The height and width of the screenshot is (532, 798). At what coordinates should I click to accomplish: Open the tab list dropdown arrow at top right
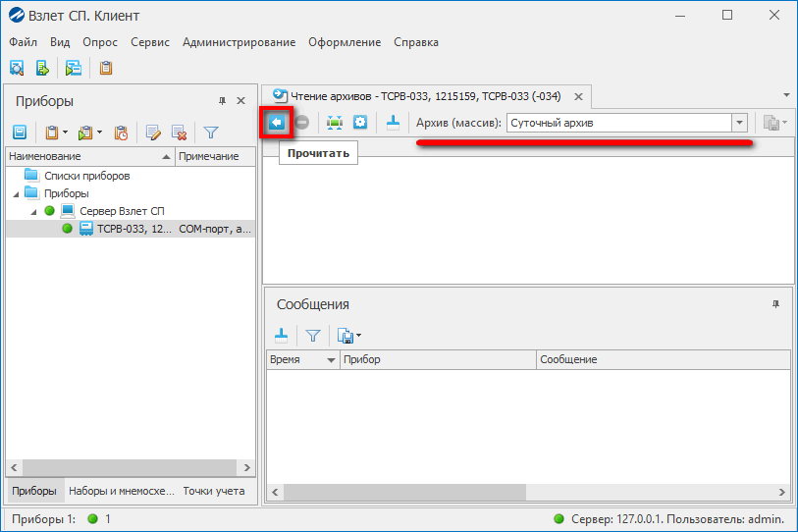(786, 95)
